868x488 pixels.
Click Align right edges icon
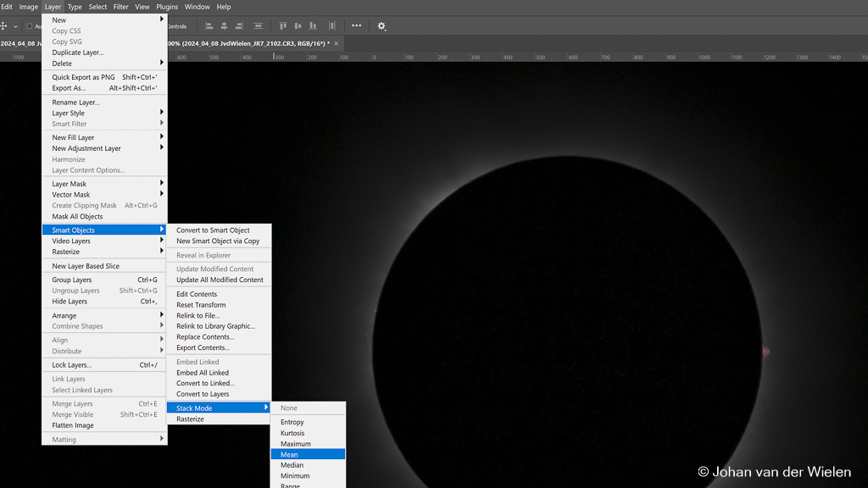coord(239,26)
